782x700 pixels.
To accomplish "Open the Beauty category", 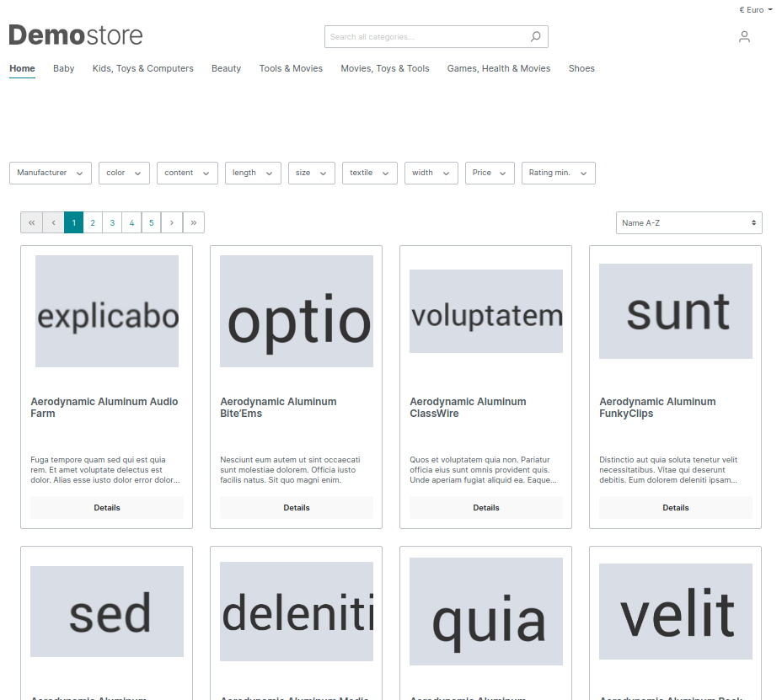I will tap(226, 68).
